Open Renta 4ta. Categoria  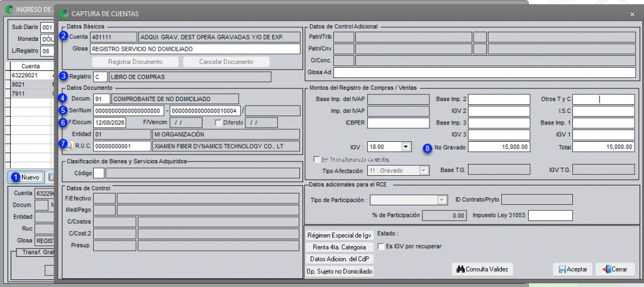(340, 247)
